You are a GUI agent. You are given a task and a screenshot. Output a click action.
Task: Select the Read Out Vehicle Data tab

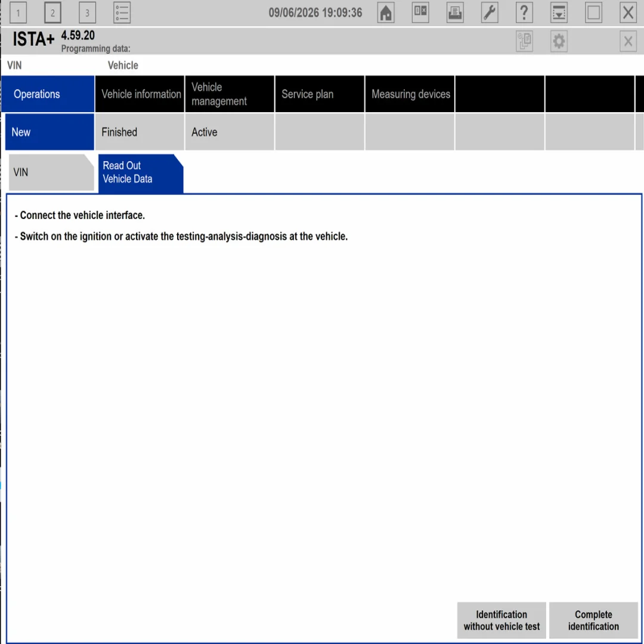click(x=141, y=173)
